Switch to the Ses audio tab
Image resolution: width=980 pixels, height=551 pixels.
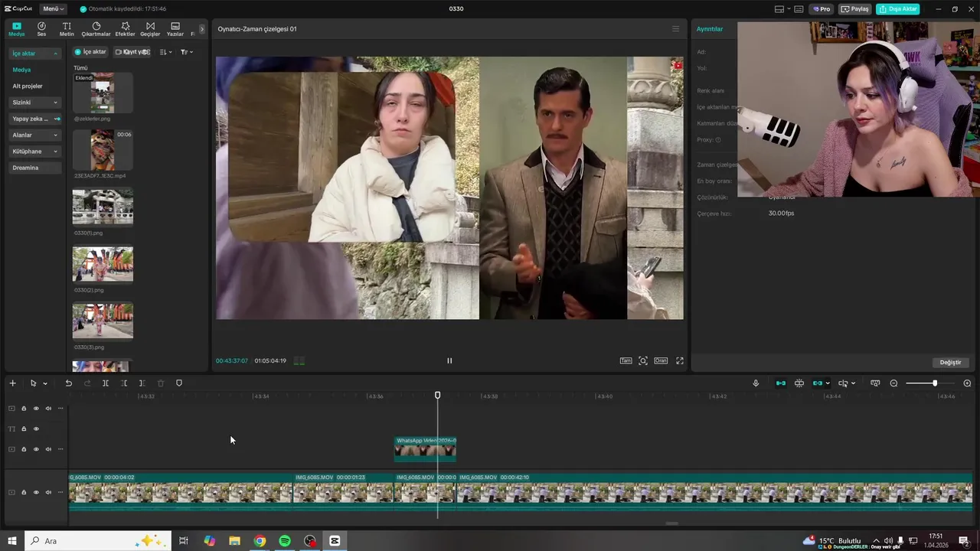pyautogui.click(x=41, y=29)
